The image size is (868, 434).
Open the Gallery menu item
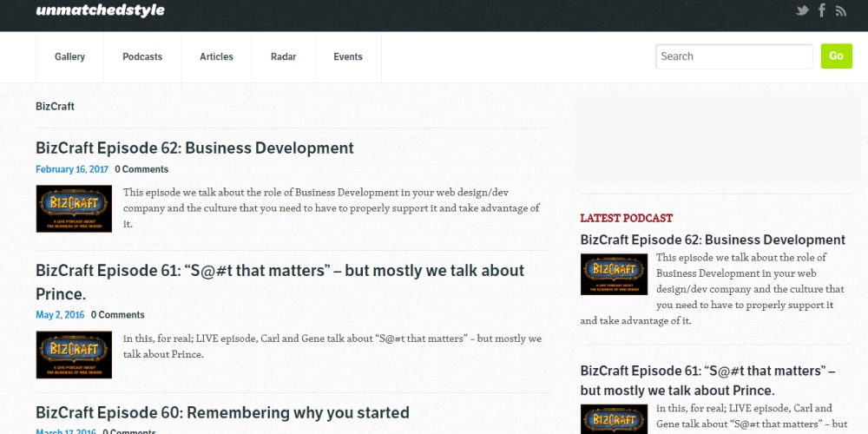point(69,57)
